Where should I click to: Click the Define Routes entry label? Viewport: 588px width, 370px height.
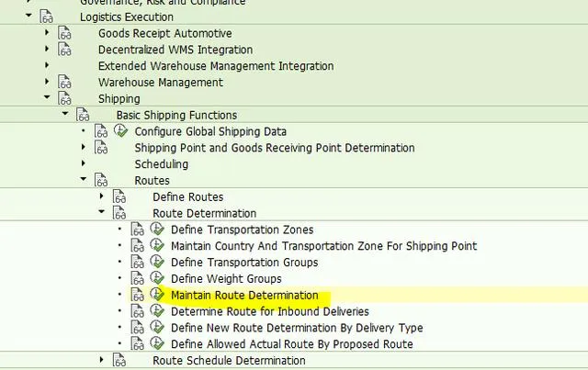pos(187,197)
